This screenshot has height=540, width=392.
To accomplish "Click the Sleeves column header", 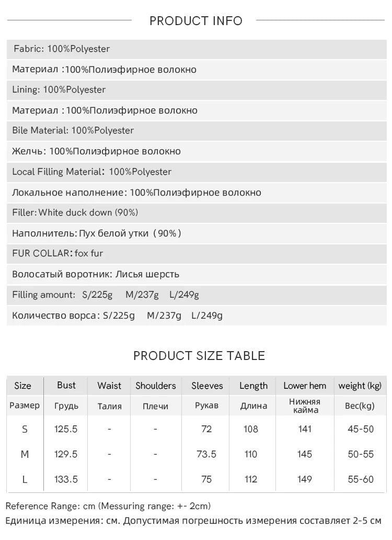I will tap(207, 386).
